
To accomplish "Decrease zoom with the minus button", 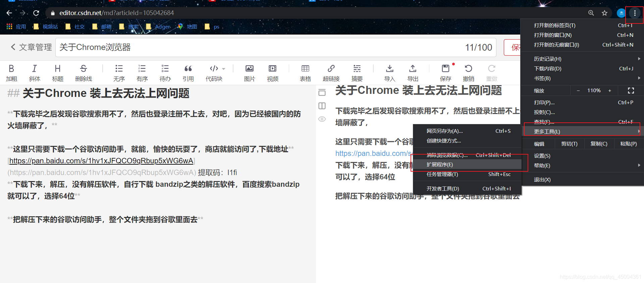I will (578, 91).
